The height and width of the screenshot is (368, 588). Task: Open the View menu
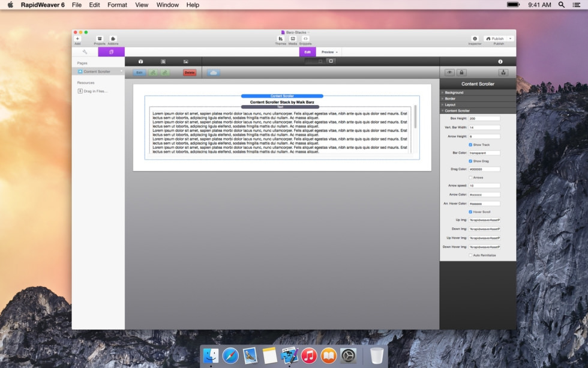tap(142, 5)
